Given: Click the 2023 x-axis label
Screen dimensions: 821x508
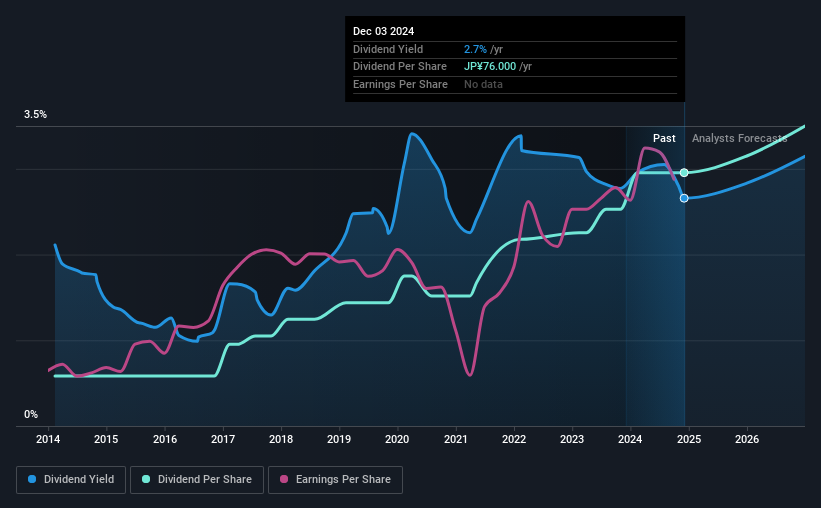Looking at the screenshot, I should tap(572, 439).
